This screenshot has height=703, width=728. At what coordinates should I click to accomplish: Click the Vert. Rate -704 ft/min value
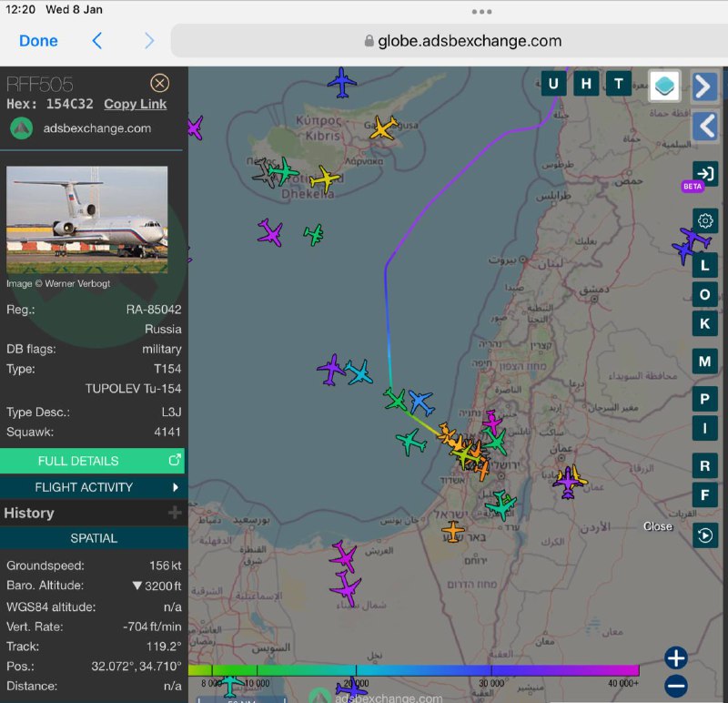tap(152, 627)
